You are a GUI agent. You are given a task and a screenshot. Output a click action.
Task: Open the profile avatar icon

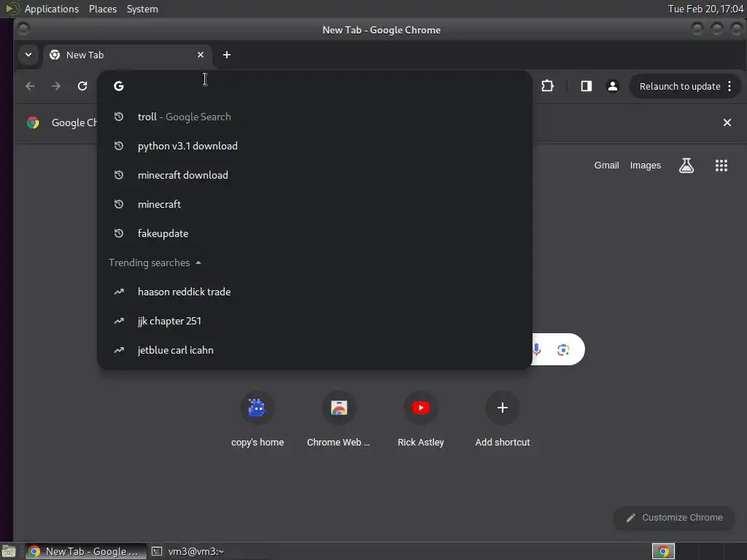pyautogui.click(x=613, y=86)
